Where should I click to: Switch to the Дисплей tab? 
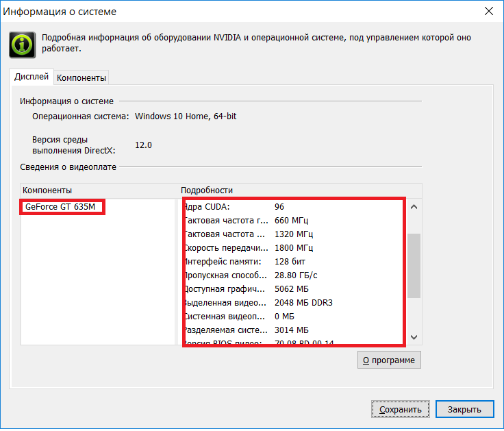point(32,77)
